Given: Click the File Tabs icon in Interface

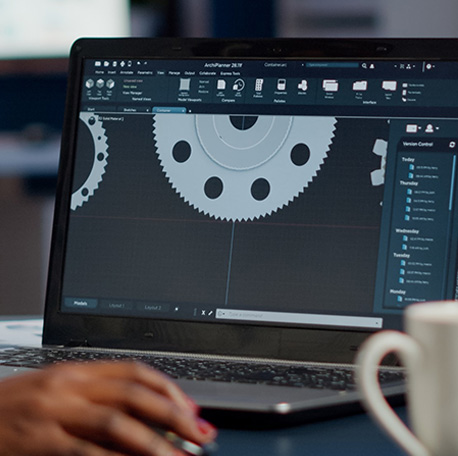Looking at the screenshot, I should (x=360, y=86).
